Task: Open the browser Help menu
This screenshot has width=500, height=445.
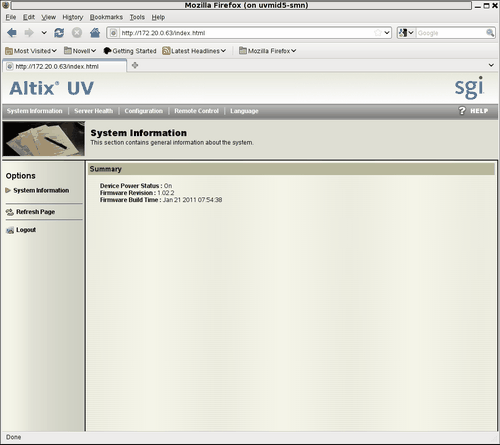Action: coord(158,17)
